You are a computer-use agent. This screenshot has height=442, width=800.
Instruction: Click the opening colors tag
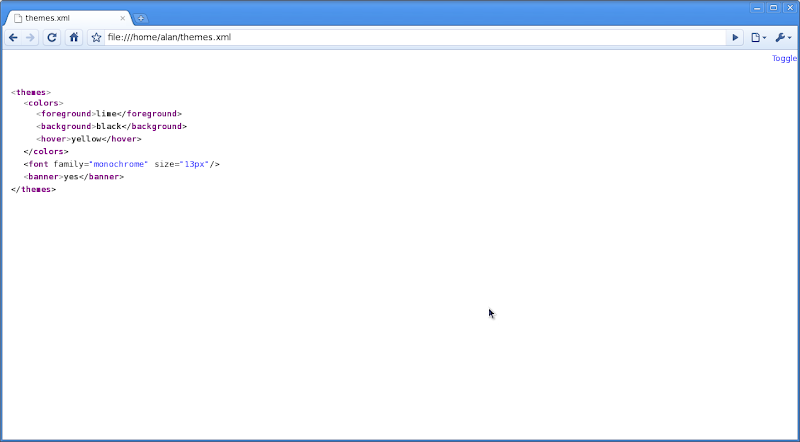click(x=43, y=103)
